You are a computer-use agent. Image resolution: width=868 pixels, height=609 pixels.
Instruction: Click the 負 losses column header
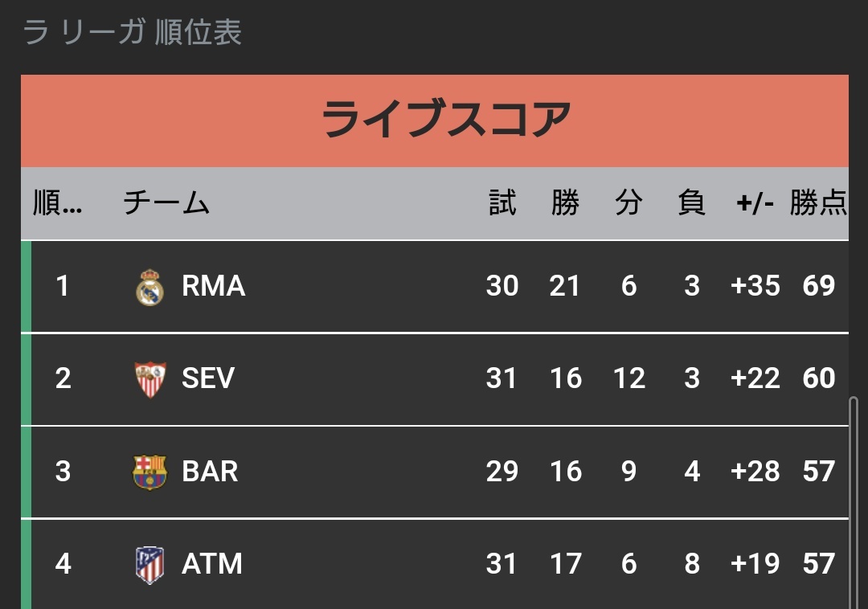pos(691,202)
